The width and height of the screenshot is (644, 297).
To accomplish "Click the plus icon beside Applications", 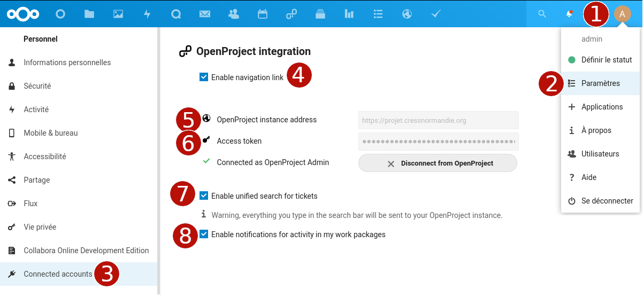I will [571, 107].
